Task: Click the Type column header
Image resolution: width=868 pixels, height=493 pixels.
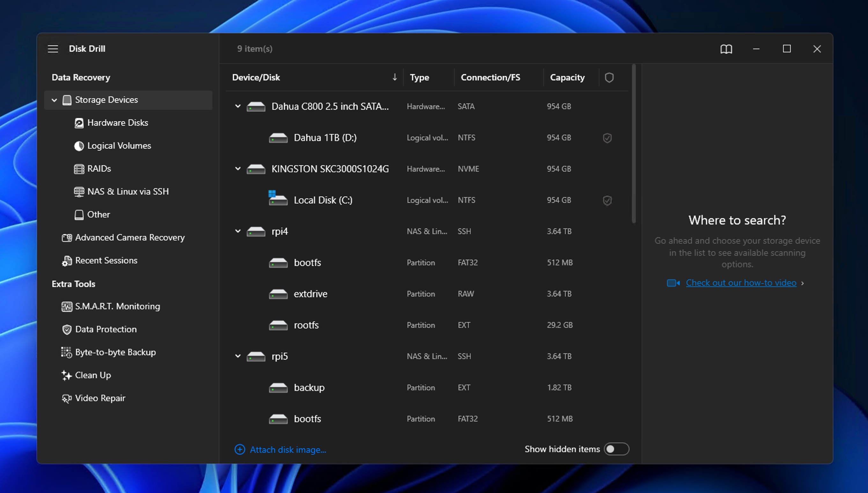Action: coord(419,77)
